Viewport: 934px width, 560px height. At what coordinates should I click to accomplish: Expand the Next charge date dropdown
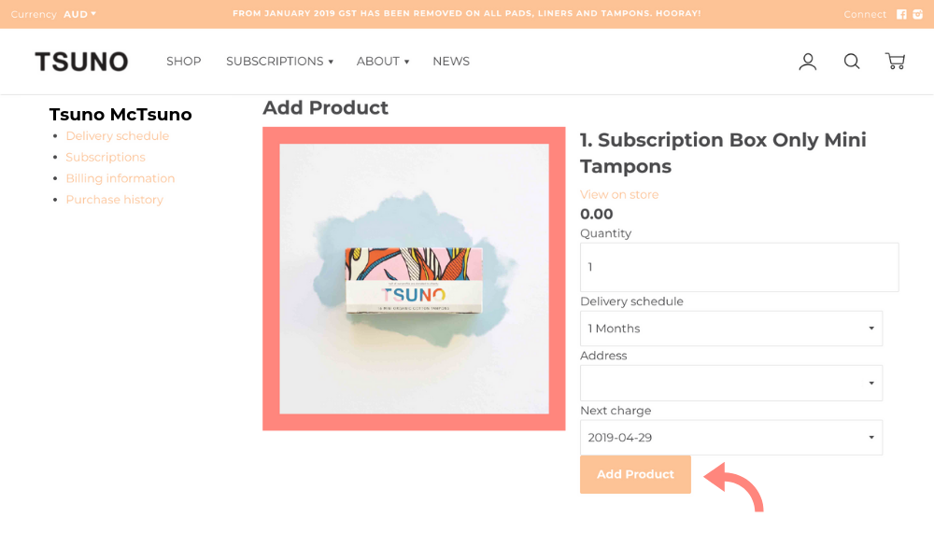(730, 438)
